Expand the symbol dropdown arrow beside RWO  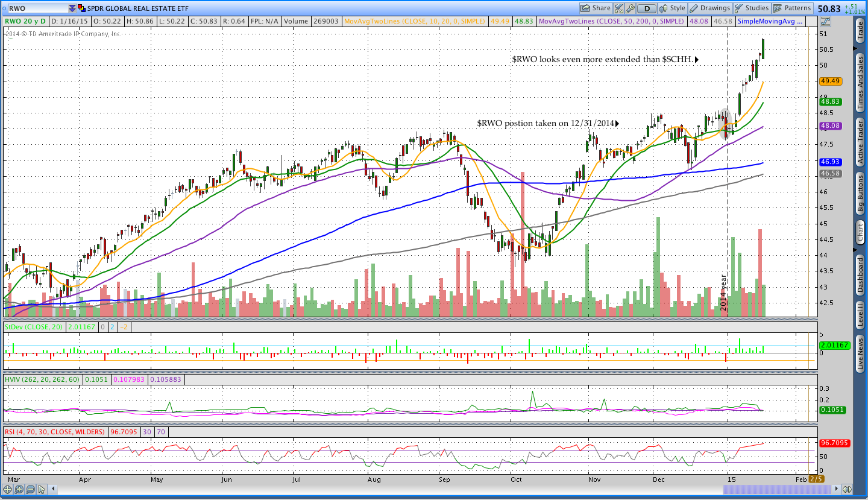pyautogui.click(x=72, y=8)
